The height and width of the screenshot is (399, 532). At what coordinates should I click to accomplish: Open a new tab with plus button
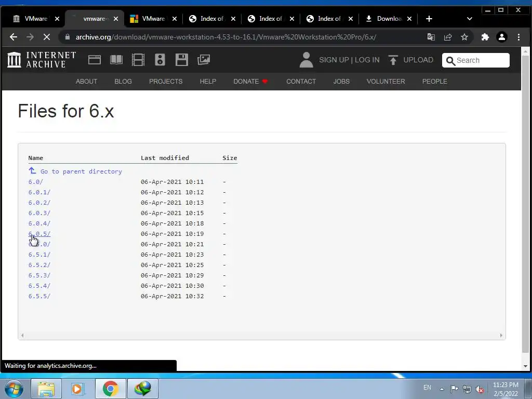(x=429, y=19)
